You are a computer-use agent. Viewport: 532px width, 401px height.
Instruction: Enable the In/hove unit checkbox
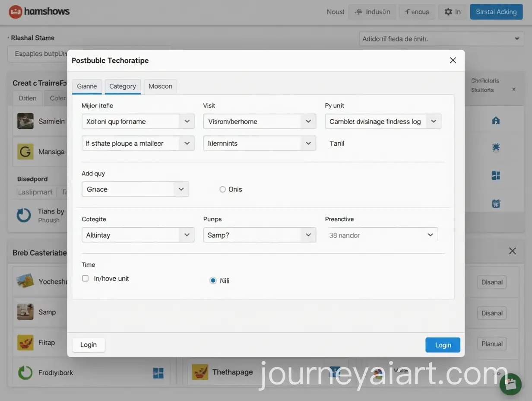(x=85, y=278)
